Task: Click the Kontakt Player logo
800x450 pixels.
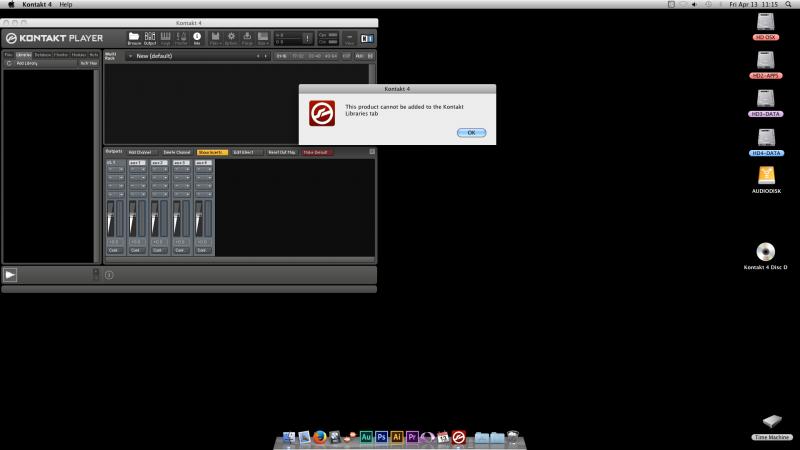Action: click(x=54, y=38)
